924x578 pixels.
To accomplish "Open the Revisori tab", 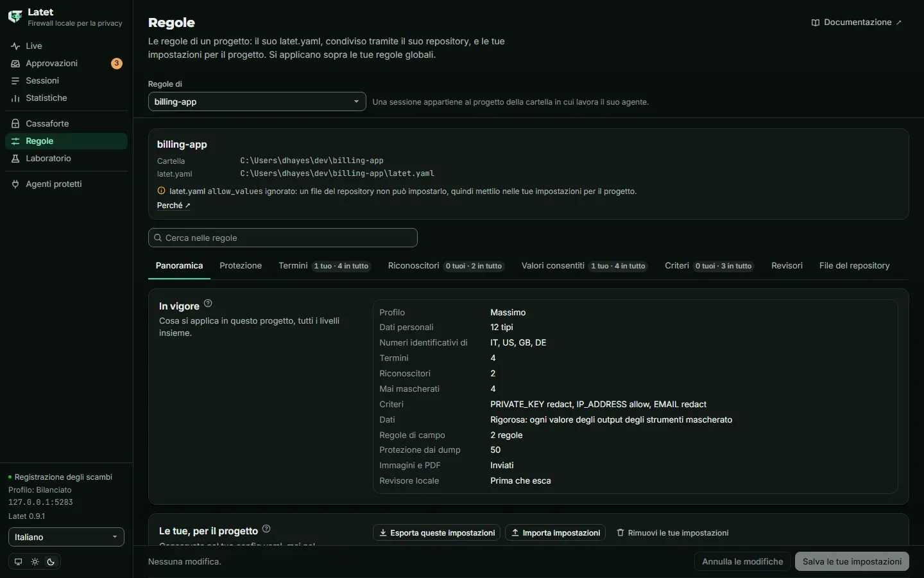I will coord(787,266).
